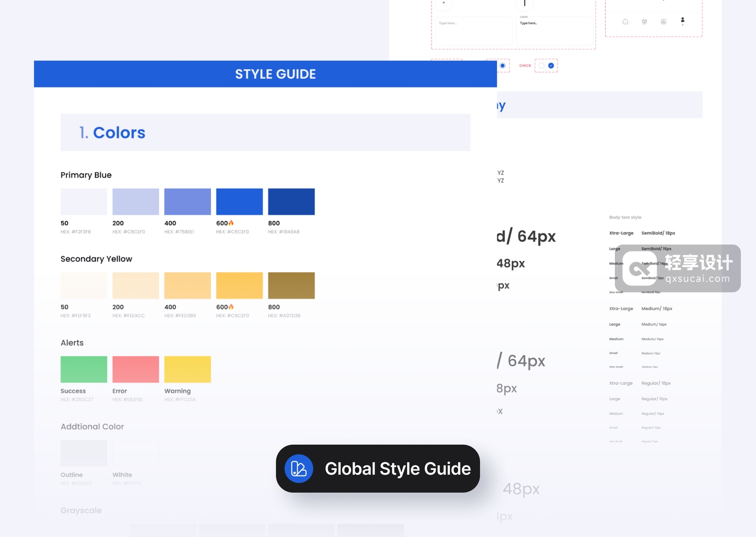The width and height of the screenshot is (756, 537).
Task: Click the Global Style Guide button
Action: pos(377,468)
